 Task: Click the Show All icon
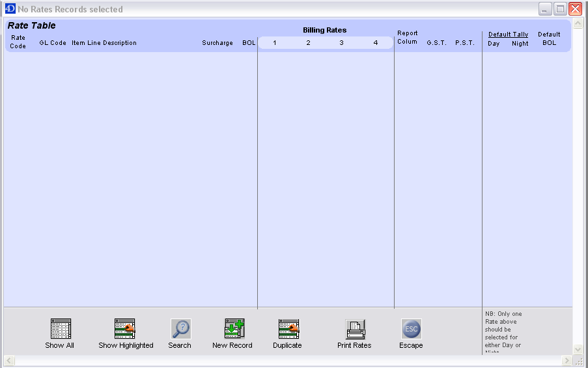[60, 329]
